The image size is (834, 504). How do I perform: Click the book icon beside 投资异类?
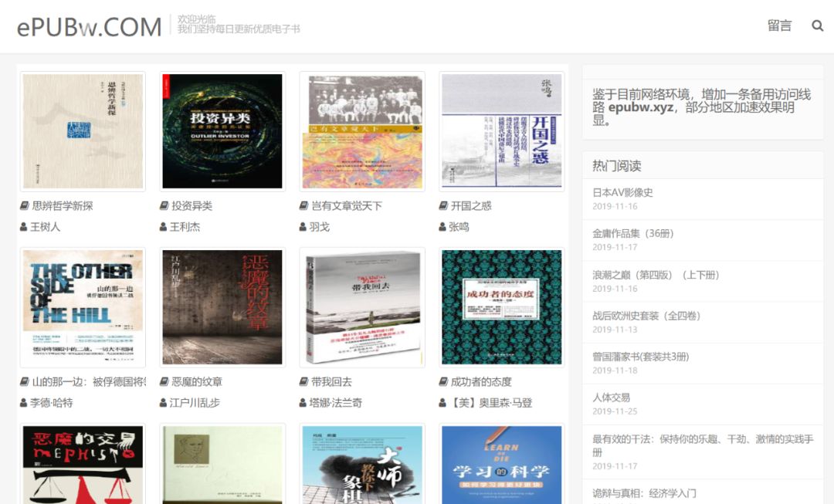(164, 206)
